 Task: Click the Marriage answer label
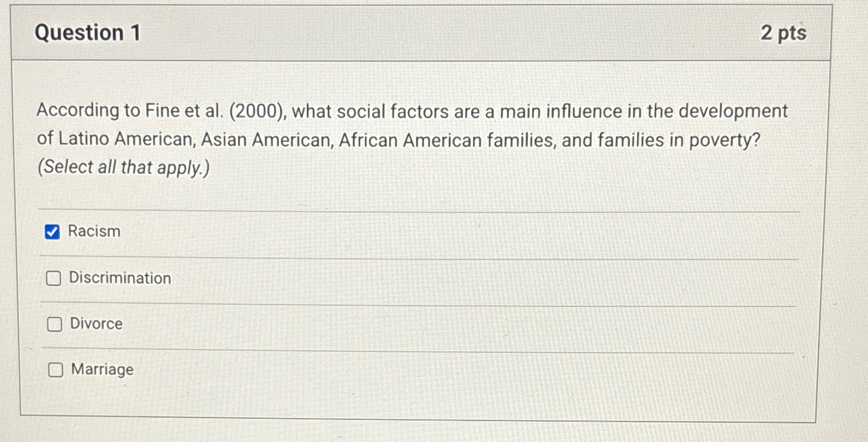[x=101, y=370]
